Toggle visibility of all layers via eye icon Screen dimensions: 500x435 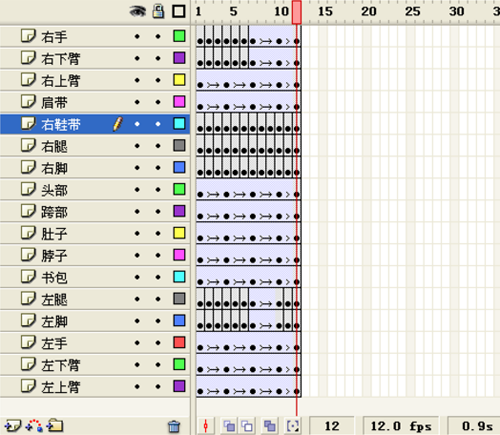click(x=138, y=12)
